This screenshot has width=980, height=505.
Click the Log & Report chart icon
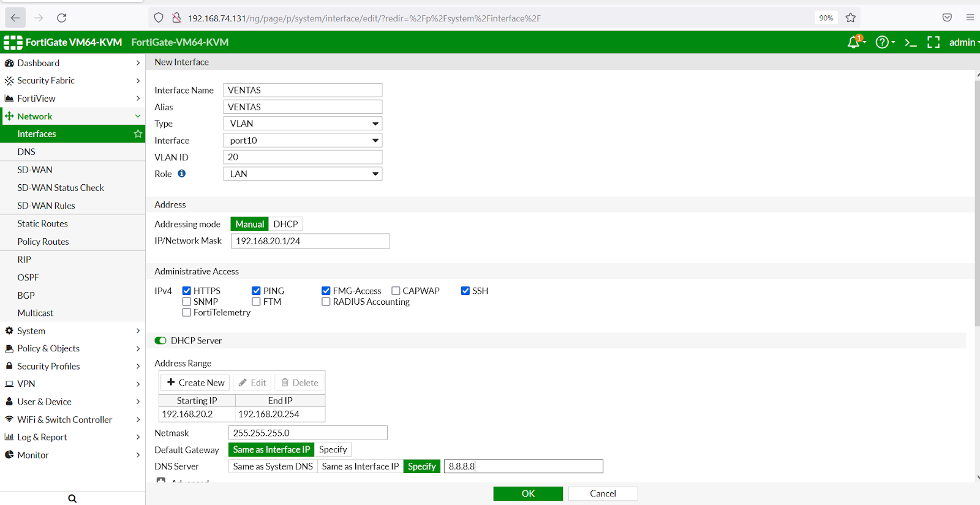click(9, 437)
